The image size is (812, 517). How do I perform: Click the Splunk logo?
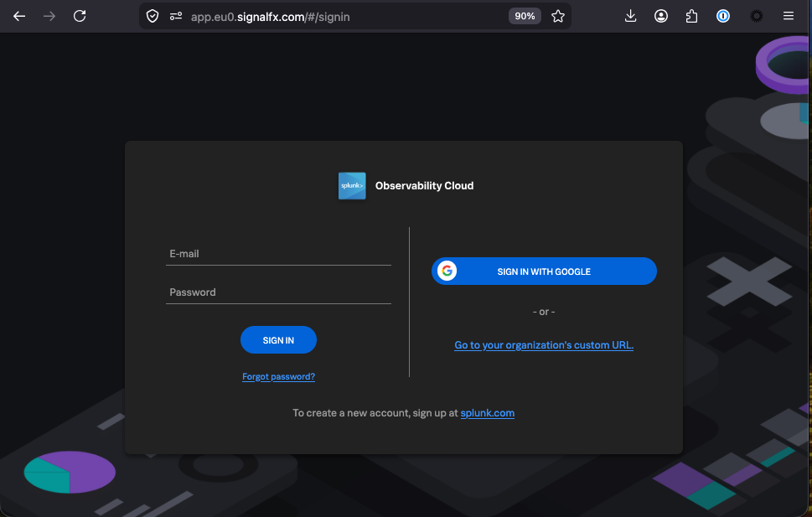[352, 186]
